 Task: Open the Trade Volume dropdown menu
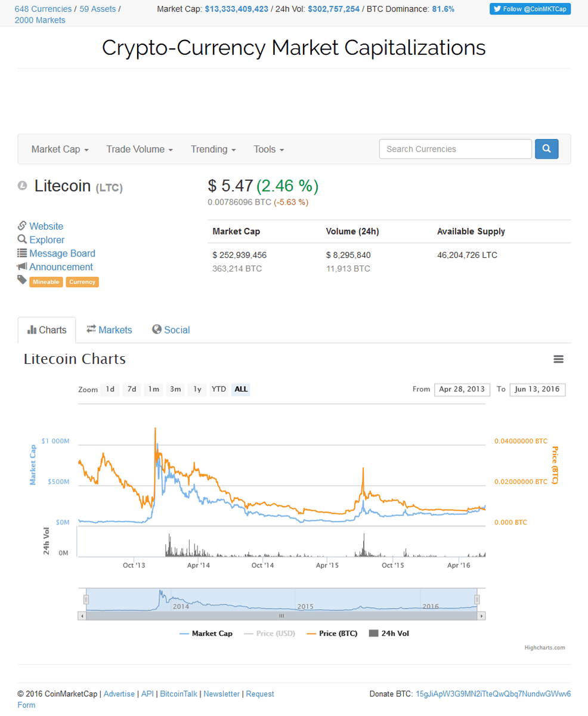[140, 149]
